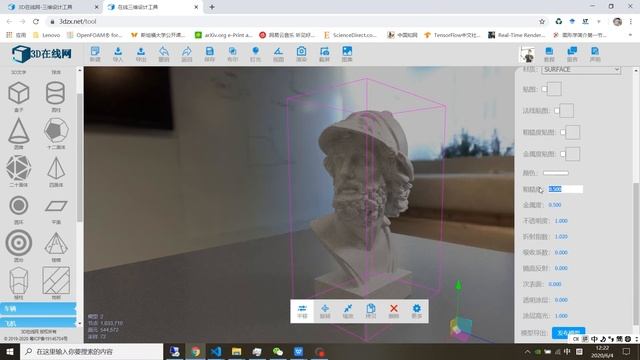Add a cylinder shape
Viewport: 640px width, 360px height.
(x=56, y=93)
